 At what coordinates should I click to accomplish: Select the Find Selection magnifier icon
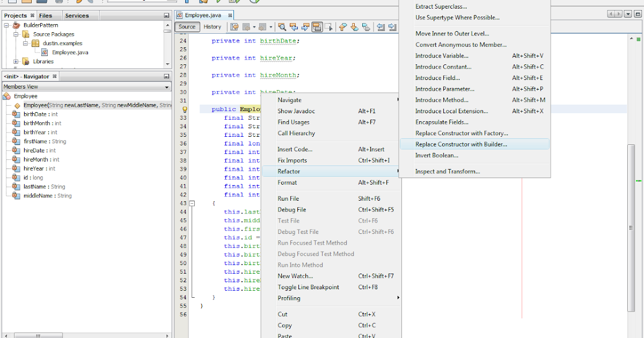pos(282,27)
